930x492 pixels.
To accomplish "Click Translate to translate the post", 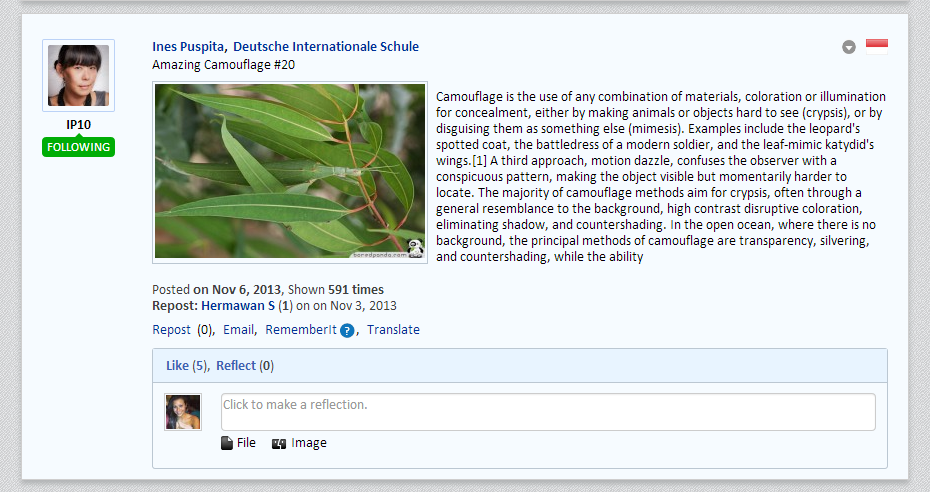I will [393, 330].
